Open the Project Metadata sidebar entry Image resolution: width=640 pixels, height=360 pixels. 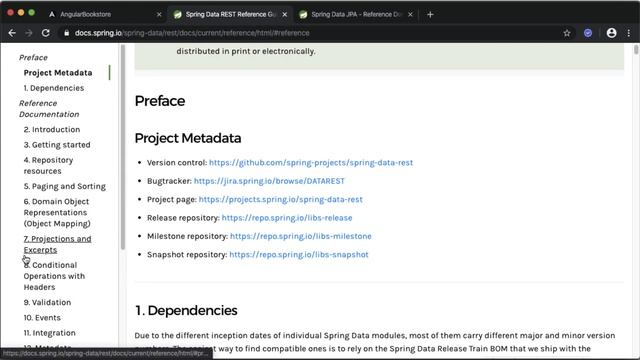coord(58,73)
